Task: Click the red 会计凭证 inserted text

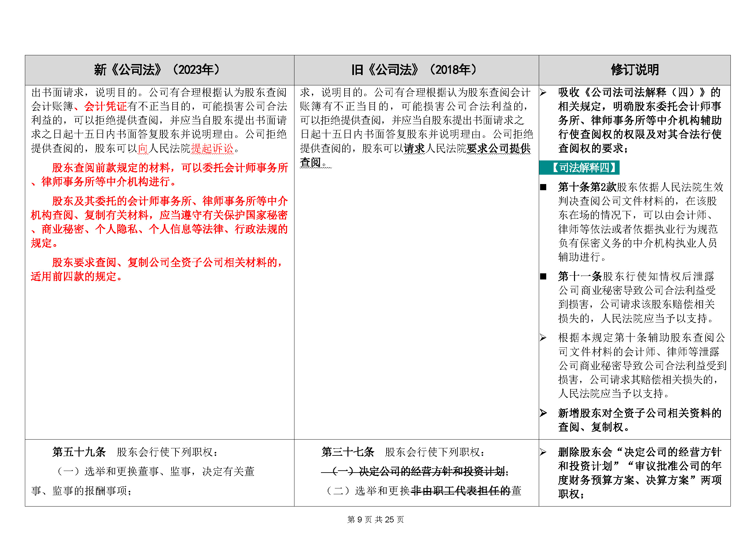Action: (x=105, y=106)
